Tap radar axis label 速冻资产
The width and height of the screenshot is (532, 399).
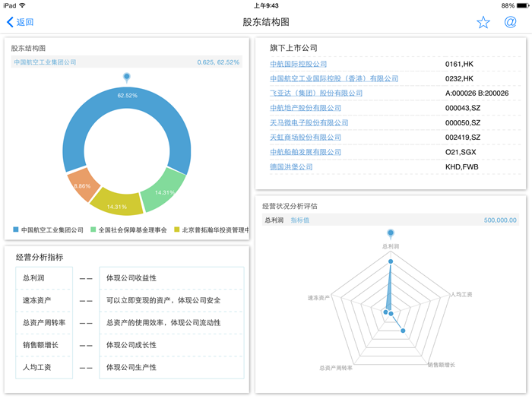pos(318,298)
